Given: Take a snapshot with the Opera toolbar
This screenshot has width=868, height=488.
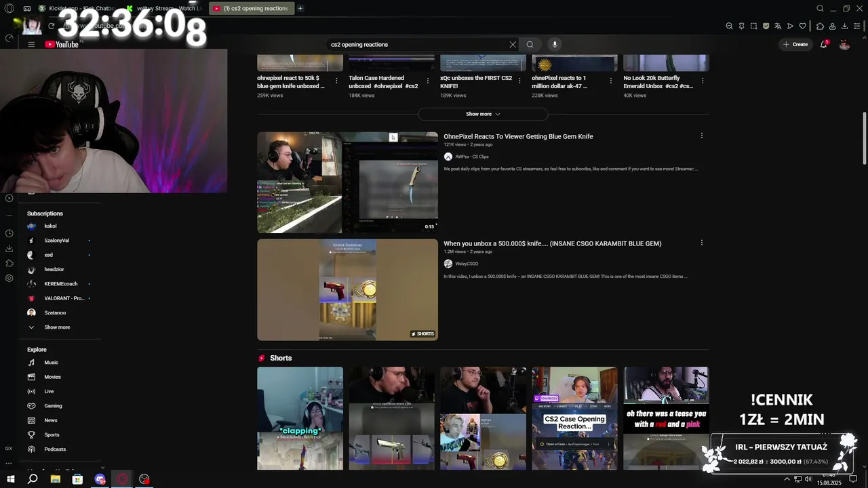Looking at the screenshot, I should tap(753, 26).
